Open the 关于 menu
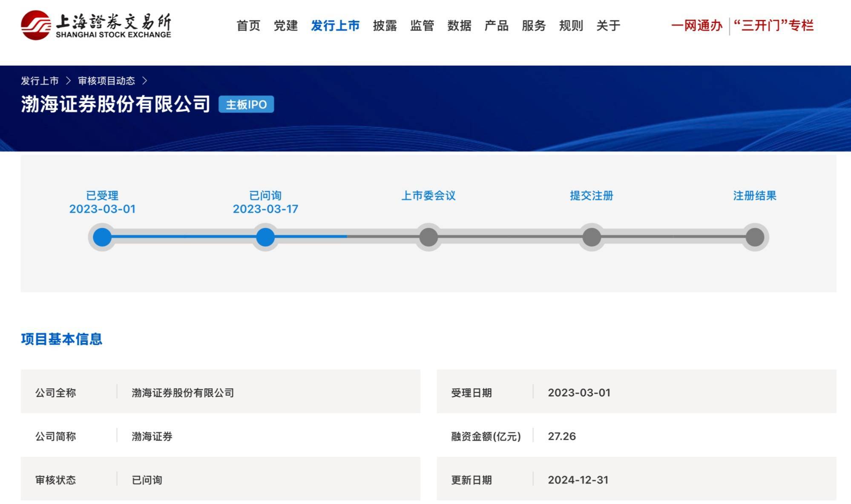This screenshot has height=504, width=851. [608, 26]
